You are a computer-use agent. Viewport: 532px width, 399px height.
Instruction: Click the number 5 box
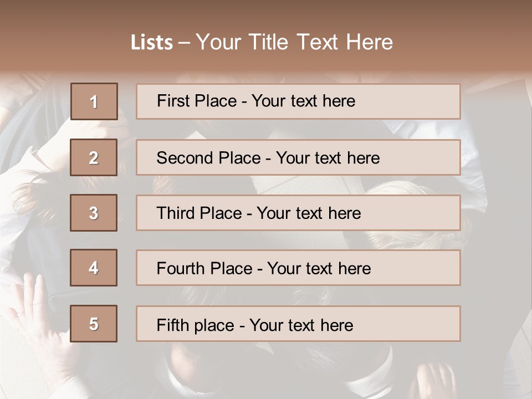coord(94,324)
